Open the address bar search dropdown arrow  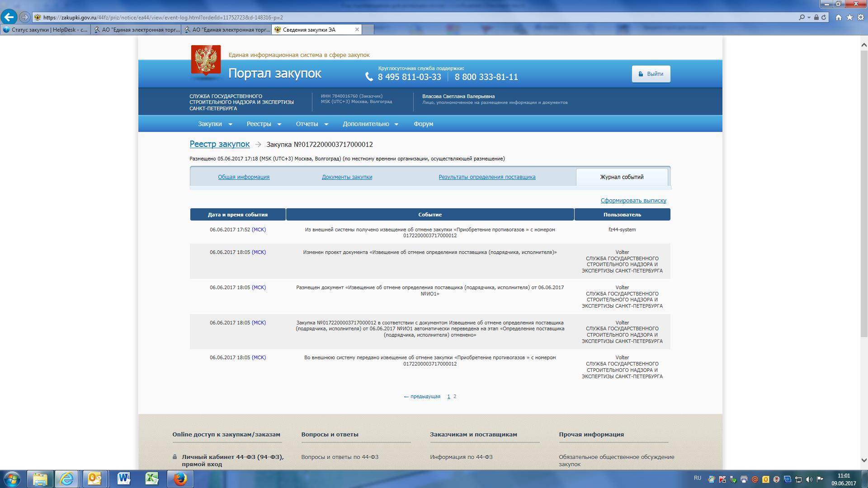click(809, 17)
